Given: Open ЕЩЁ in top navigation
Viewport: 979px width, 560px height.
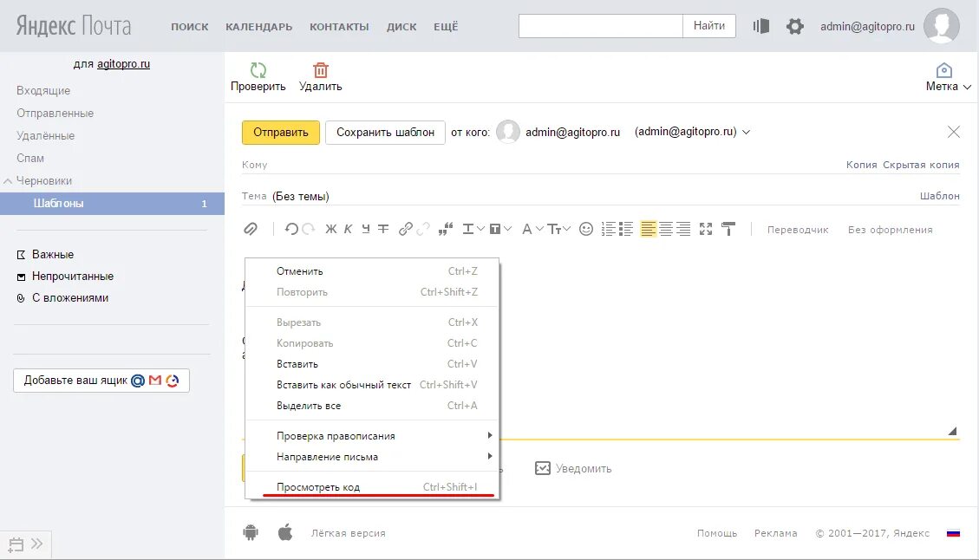Looking at the screenshot, I should point(446,27).
